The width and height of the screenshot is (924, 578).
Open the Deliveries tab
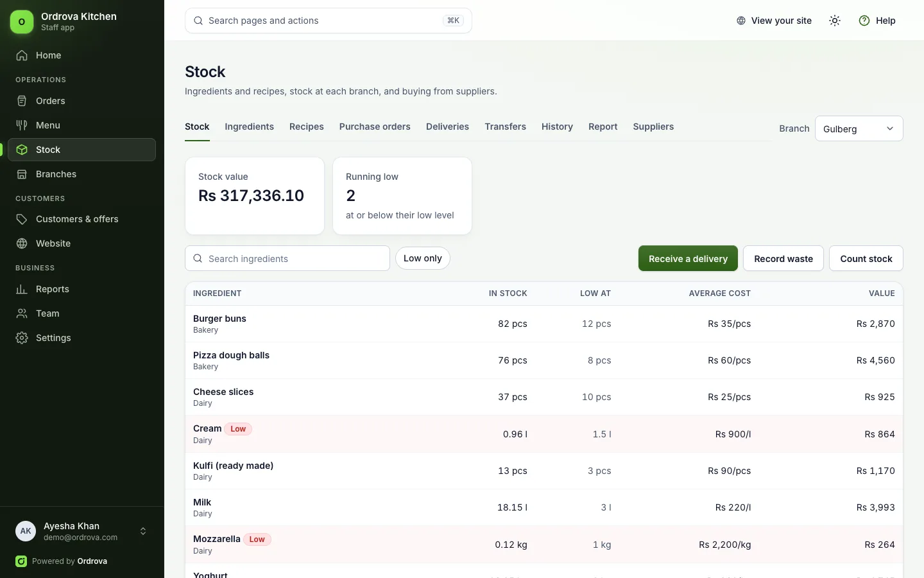coord(447,127)
